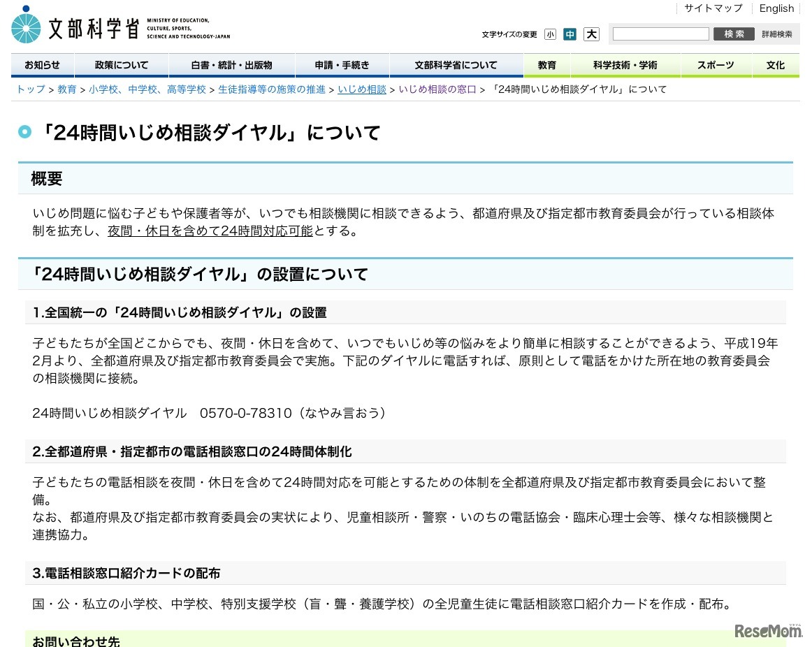Screen dimensions: 812x647
Task: Select the 教育 category tab
Action: 547,65
